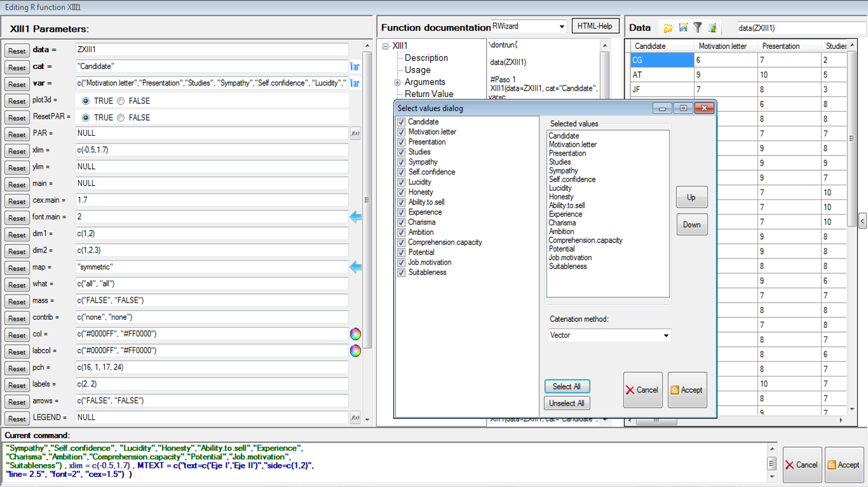The width and height of the screenshot is (868, 487).
Task: Click the edit data table icon
Action: click(x=683, y=27)
